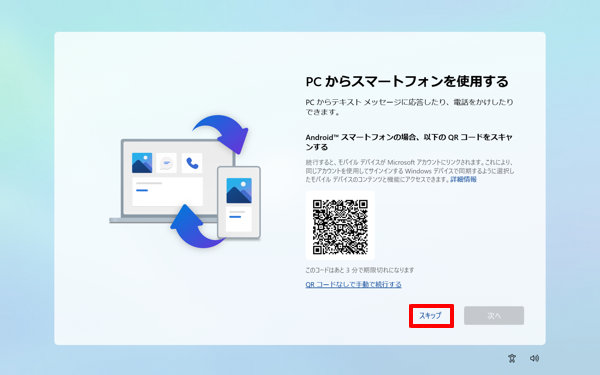
Task: Open the accessibility icon at bottom right
Action: click(x=512, y=358)
